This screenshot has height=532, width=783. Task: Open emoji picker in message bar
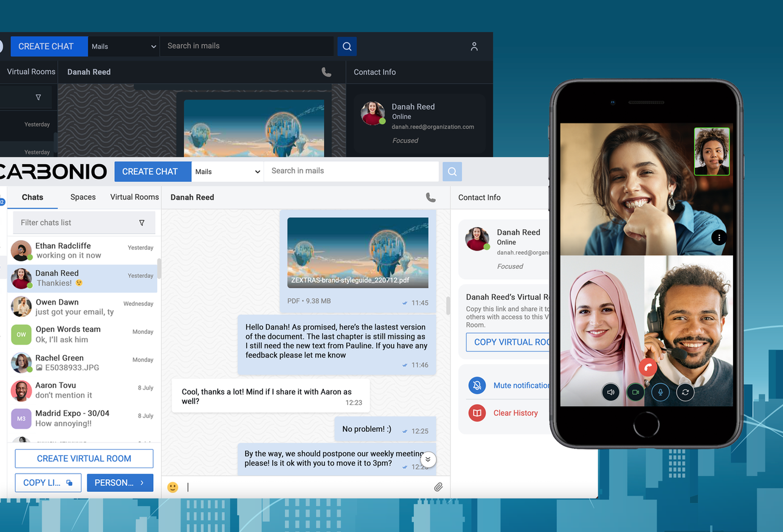click(x=173, y=487)
